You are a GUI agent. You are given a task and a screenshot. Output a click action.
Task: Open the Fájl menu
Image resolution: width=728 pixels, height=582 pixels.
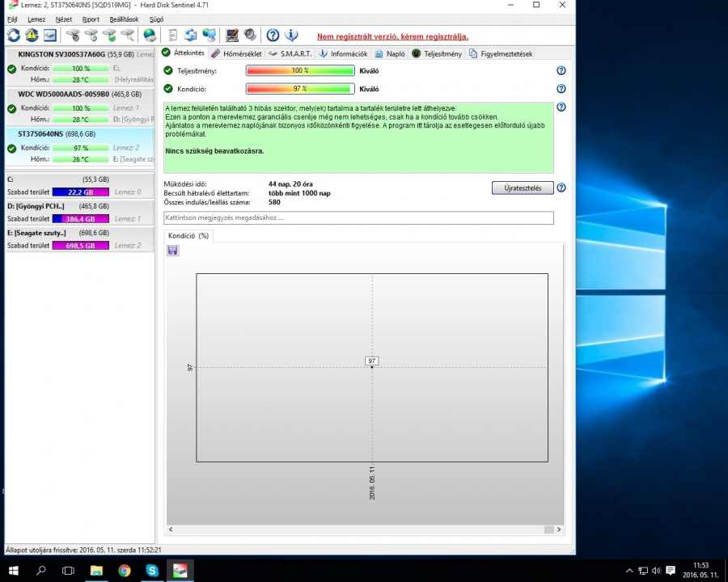point(12,19)
